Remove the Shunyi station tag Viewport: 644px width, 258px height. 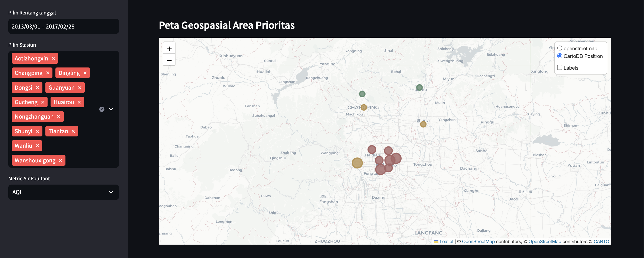(x=38, y=131)
